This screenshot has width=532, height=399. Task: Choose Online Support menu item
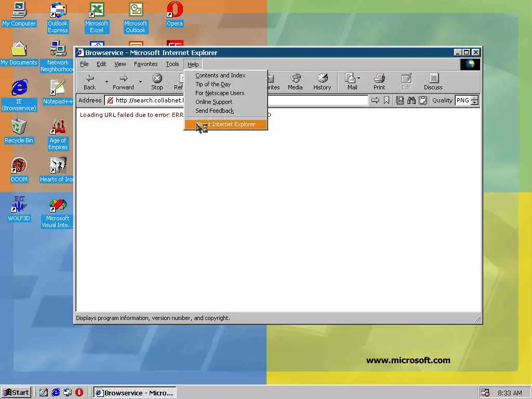[226, 102]
